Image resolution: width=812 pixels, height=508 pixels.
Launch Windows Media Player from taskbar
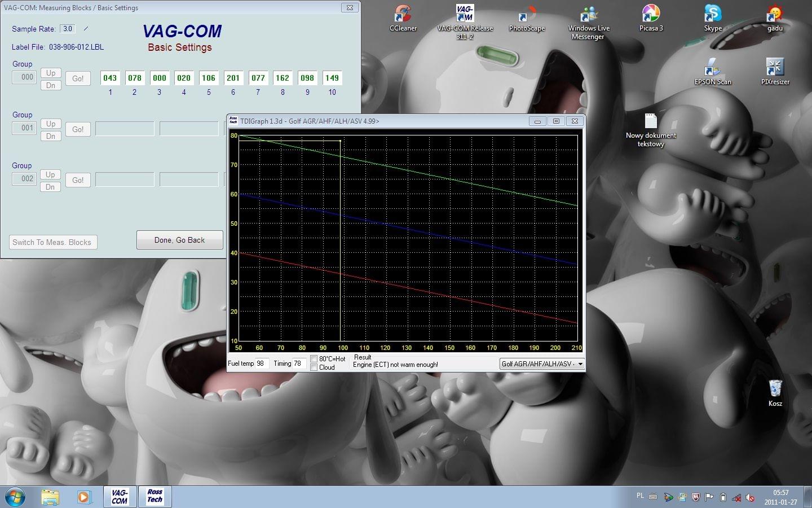84,497
